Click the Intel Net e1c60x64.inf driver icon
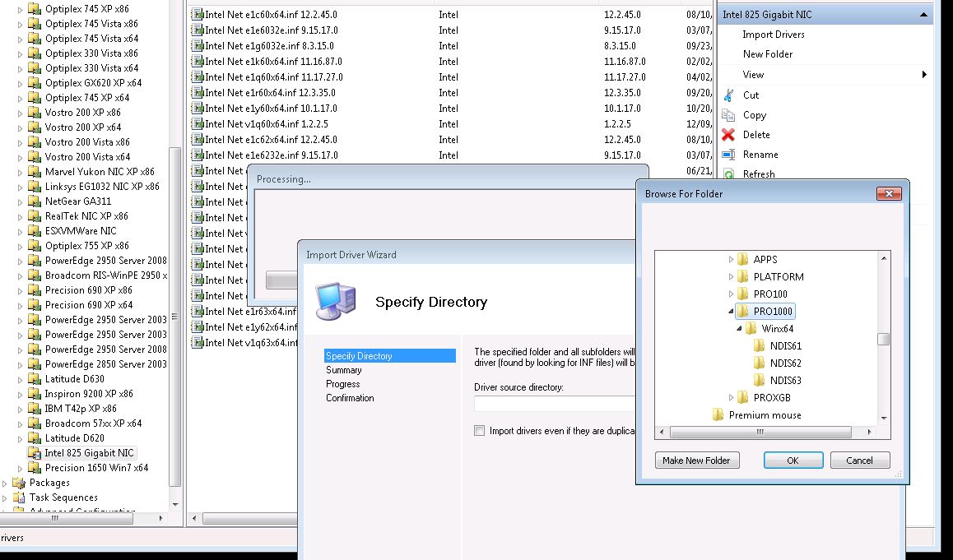Screen dimensions: 953x560 [x=197, y=14]
